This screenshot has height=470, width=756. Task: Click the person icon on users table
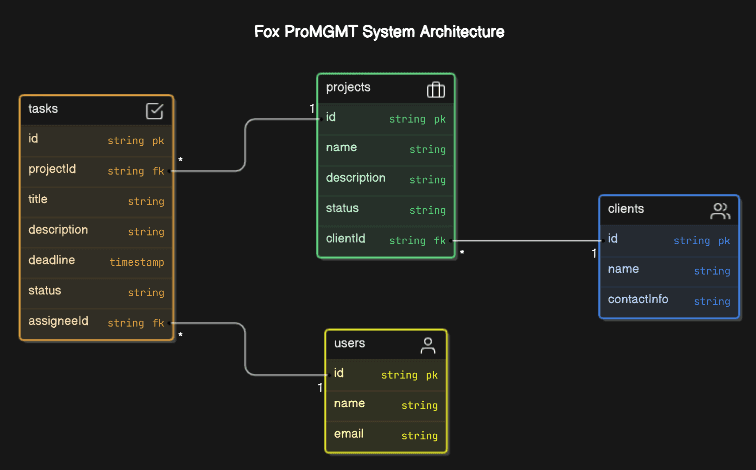pyautogui.click(x=428, y=346)
